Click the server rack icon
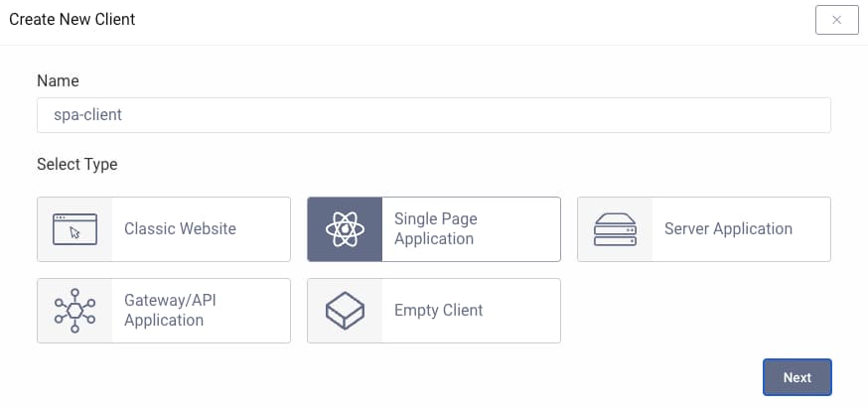 pos(615,229)
